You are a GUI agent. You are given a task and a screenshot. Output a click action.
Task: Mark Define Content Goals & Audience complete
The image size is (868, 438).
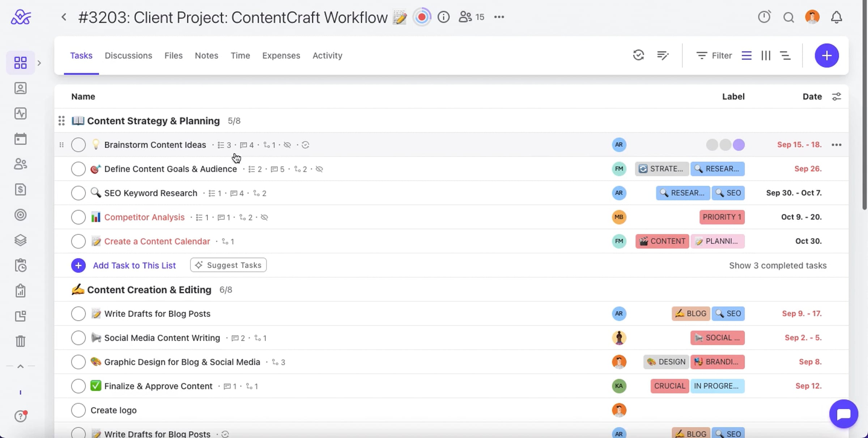pos(78,169)
